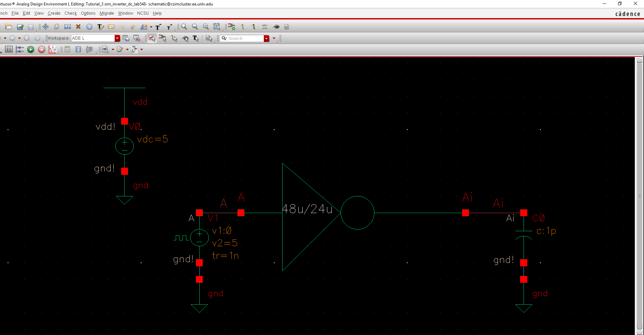The height and width of the screenshot is (335, 644).
Task: Stop simulation with red stop button
Action: tap(42, 50)
